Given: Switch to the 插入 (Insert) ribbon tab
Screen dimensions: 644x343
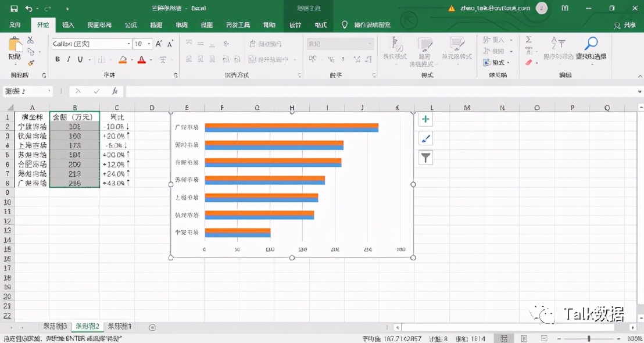Looking at the screenshot, I should tap(68, 25).
